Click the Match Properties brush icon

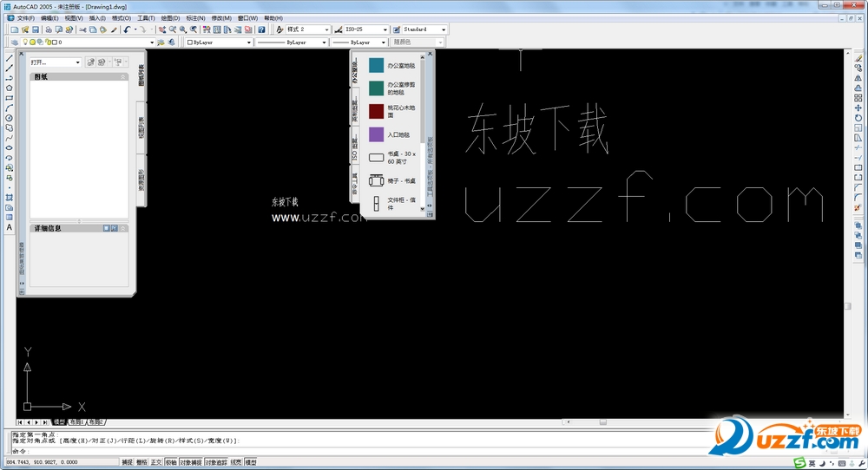(114, 29)
